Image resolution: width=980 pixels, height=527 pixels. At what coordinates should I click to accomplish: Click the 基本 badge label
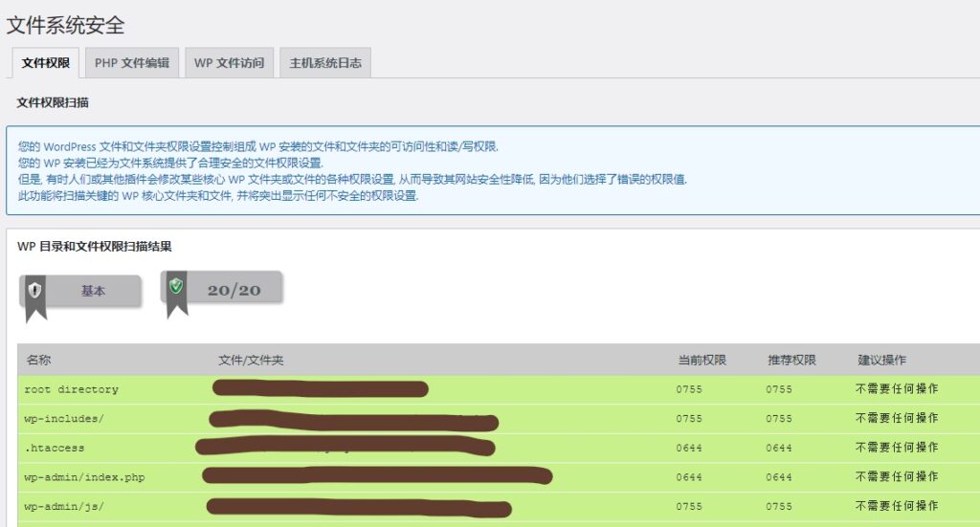tap(93, 291)
